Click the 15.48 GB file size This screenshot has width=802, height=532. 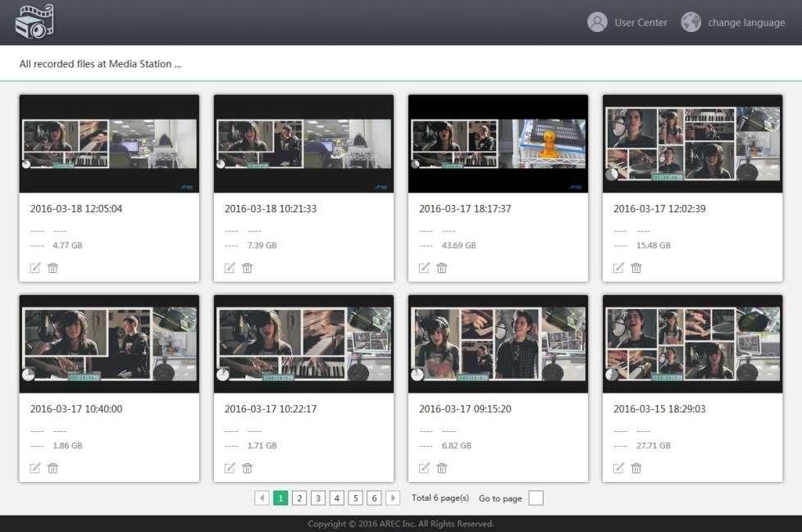(653, 245)
